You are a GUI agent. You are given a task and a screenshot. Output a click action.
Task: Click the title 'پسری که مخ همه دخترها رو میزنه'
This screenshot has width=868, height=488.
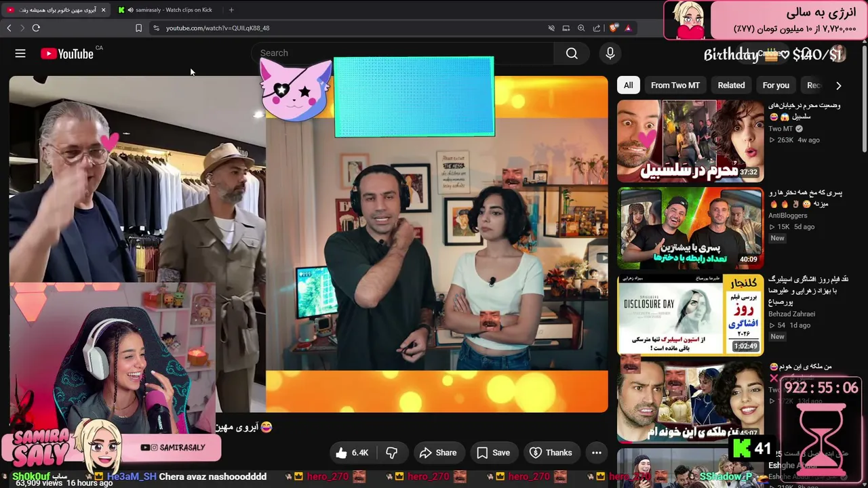click(806, 198)
